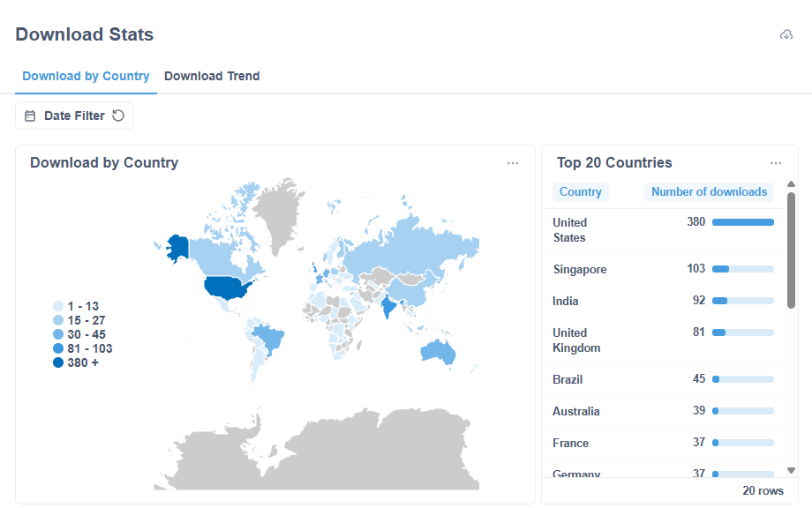Click the scrollbar down arrow in countries table
The height and width of the screenshot is (508, 812).
coord(791,470)
